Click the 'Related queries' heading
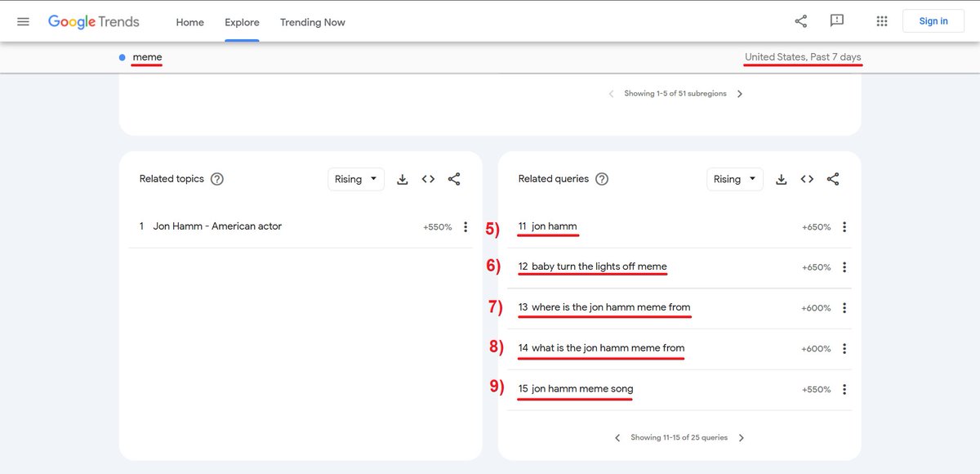Viewport: 980px width, 474px height. 554,179
